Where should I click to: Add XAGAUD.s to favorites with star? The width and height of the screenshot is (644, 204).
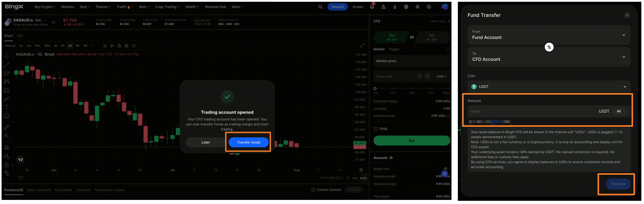(x=53, y=22)
